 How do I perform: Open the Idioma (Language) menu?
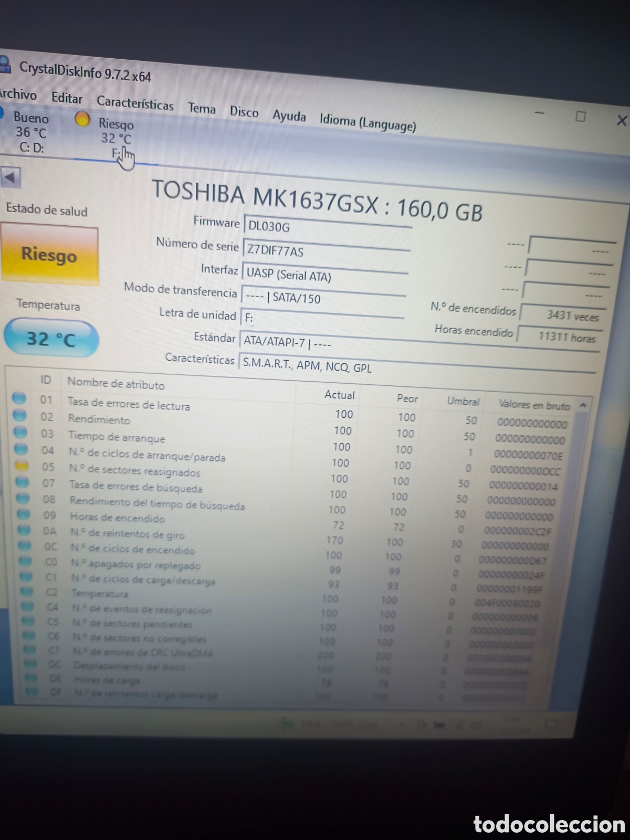pos(367,122)
